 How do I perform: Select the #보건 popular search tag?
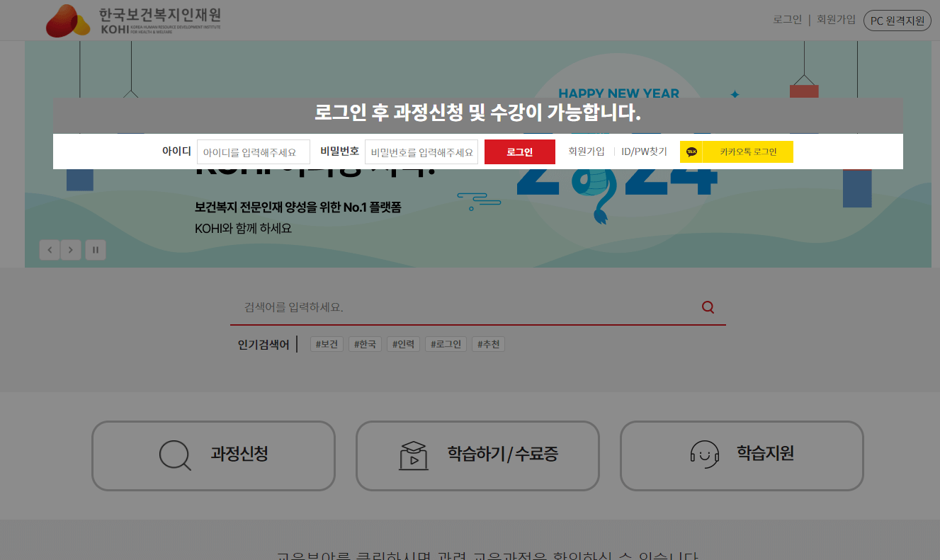326,343
